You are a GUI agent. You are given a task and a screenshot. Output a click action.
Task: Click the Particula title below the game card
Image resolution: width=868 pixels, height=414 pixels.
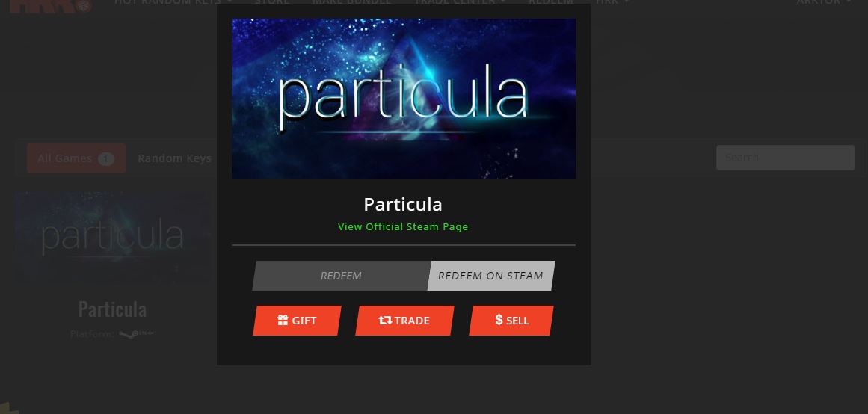click(x=112, y=309)
